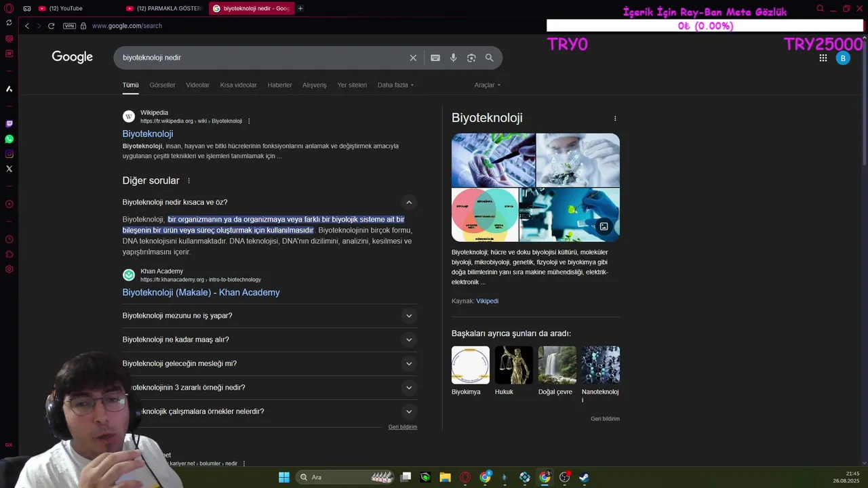Image resolution: width=868 pixels, height=488 pixels.
Task: Open WhatsApp in the Opera sidebar
Action: point(9,139)
